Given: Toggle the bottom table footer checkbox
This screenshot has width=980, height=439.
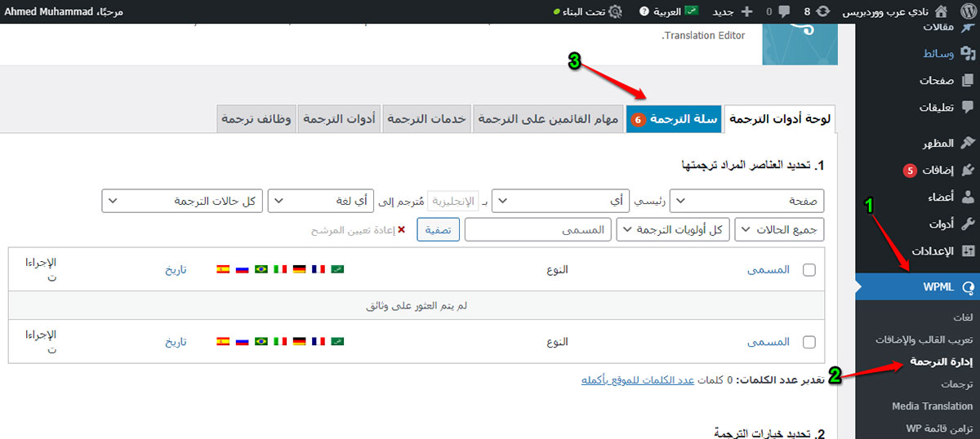Looking at the screenshot, I should 809,342.
